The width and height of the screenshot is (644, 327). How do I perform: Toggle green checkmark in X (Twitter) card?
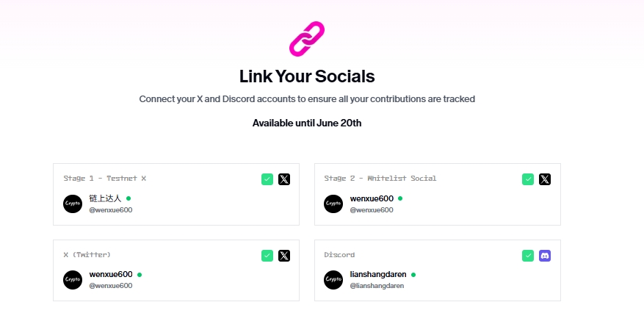coord(267,256)
